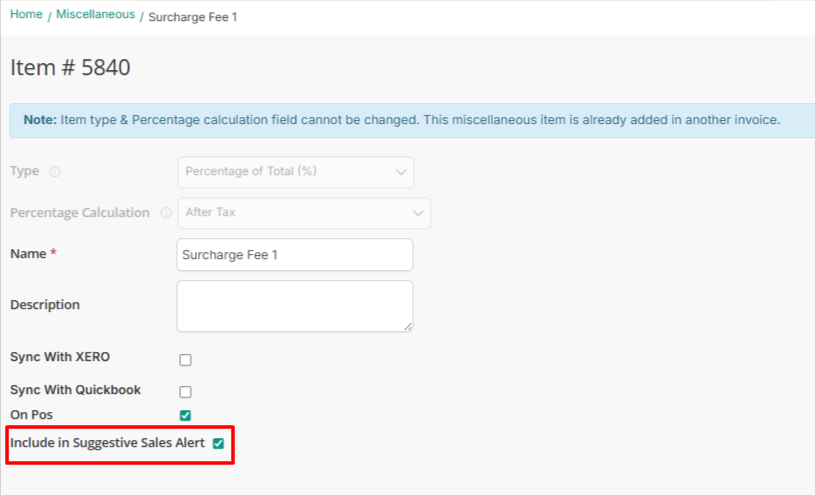Viewport: 815px width, 495px height.
Task: Tick the Sync With Quickbook checkbox
Action: pyautogui.click(x=185, y=391)
